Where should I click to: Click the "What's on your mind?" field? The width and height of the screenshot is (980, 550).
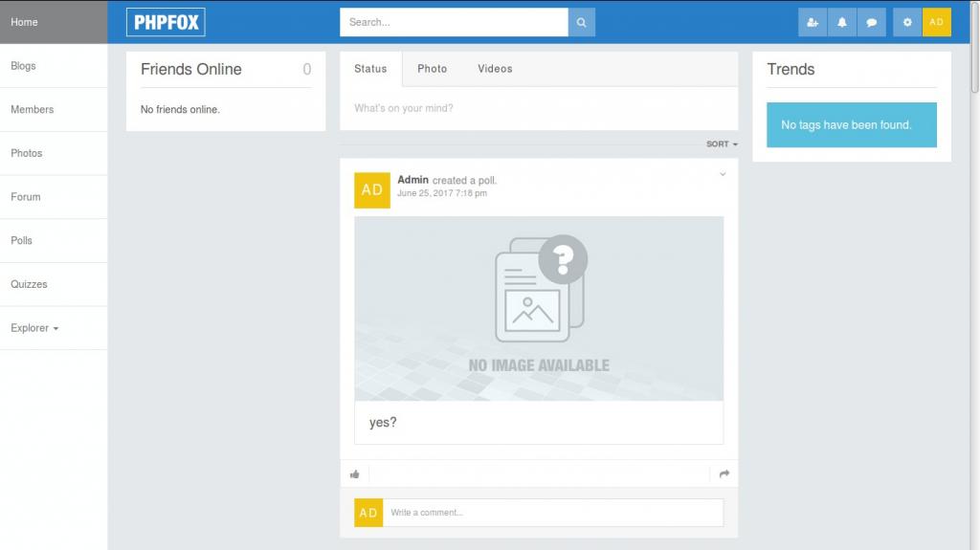[x=538, y=108]
